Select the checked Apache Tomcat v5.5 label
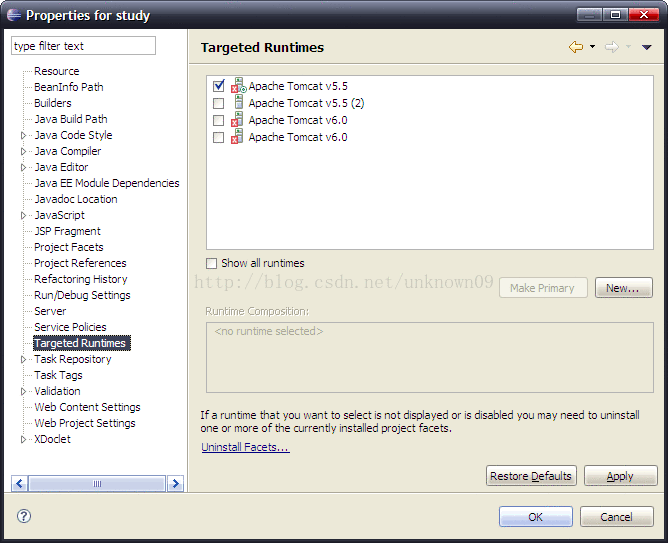 click(298, 86)
